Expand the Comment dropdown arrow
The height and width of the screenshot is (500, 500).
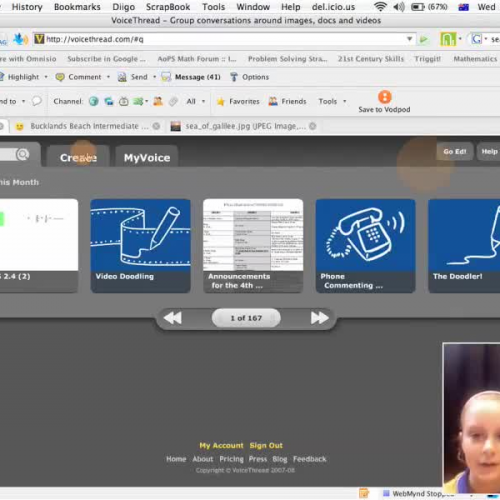point(108,77)
